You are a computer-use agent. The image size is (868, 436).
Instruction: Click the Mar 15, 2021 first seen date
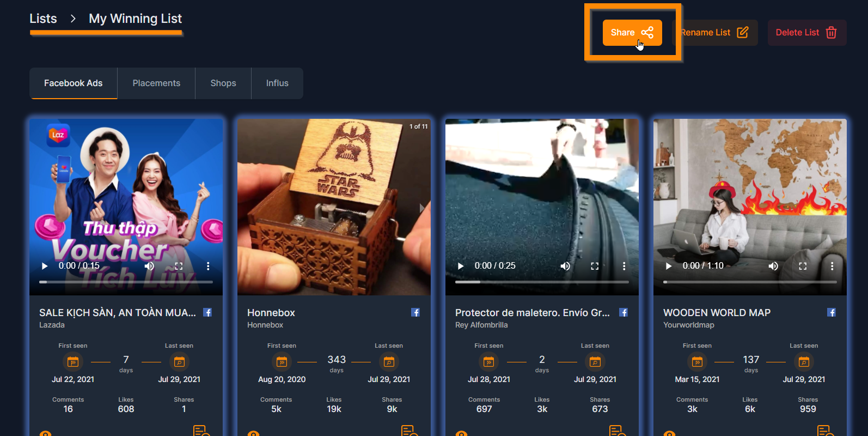(697, 379)
